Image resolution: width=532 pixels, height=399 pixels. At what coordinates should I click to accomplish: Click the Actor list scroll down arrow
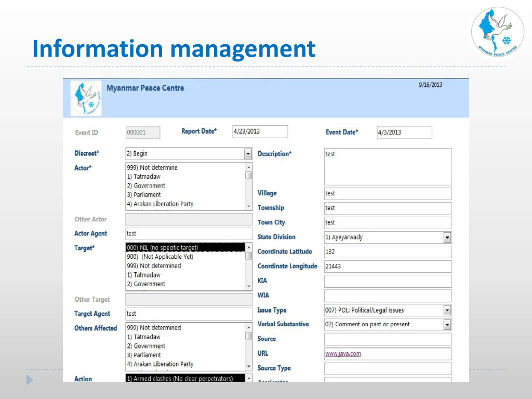(x=249, y=206)
